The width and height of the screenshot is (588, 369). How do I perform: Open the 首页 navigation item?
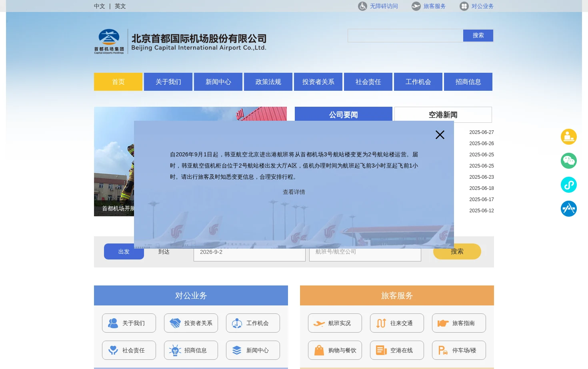(118, 82)
